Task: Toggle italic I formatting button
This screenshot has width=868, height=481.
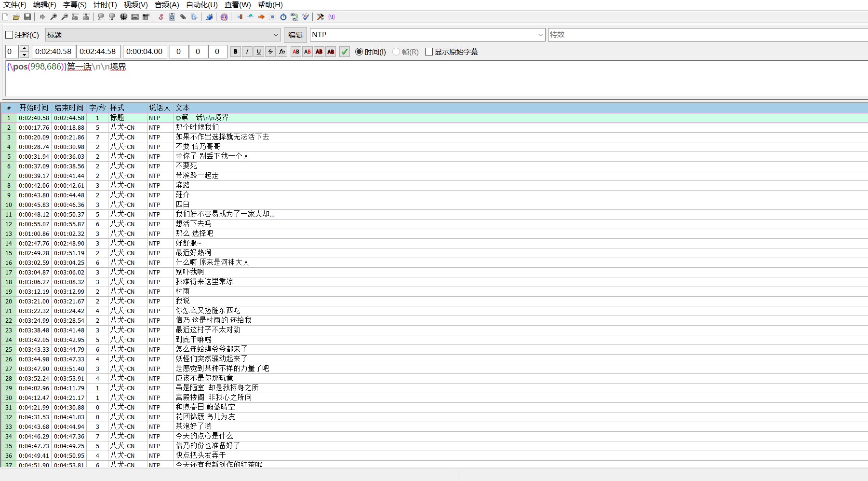Action: pyautogui.click(x=247, y=52)
